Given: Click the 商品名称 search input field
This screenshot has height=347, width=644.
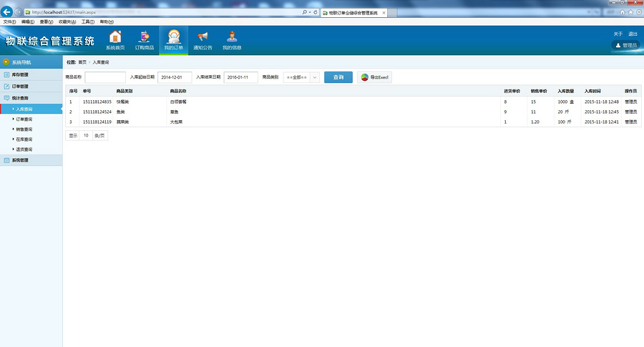Looking at the screenshot, I should [x=105, y=77].
